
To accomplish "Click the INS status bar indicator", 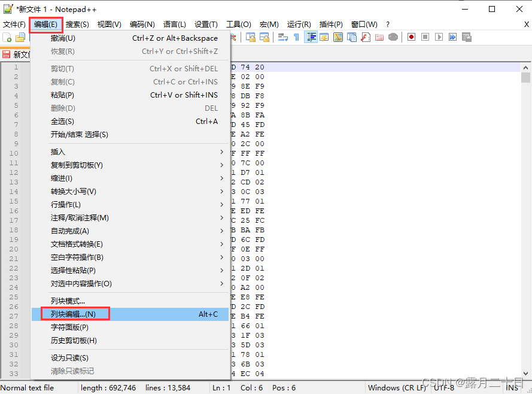I will [x=512, y=387].
